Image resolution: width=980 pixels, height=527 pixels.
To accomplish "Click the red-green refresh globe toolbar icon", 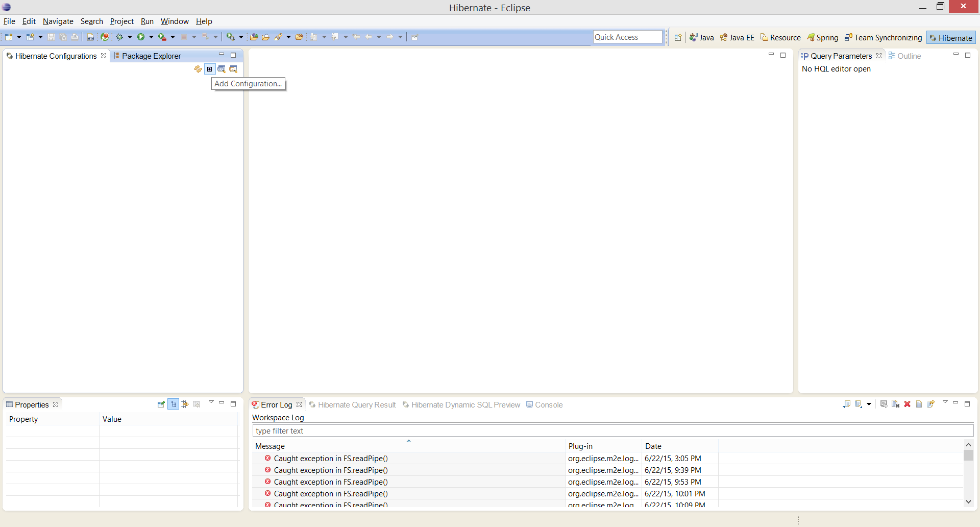I will coord(104,37).
